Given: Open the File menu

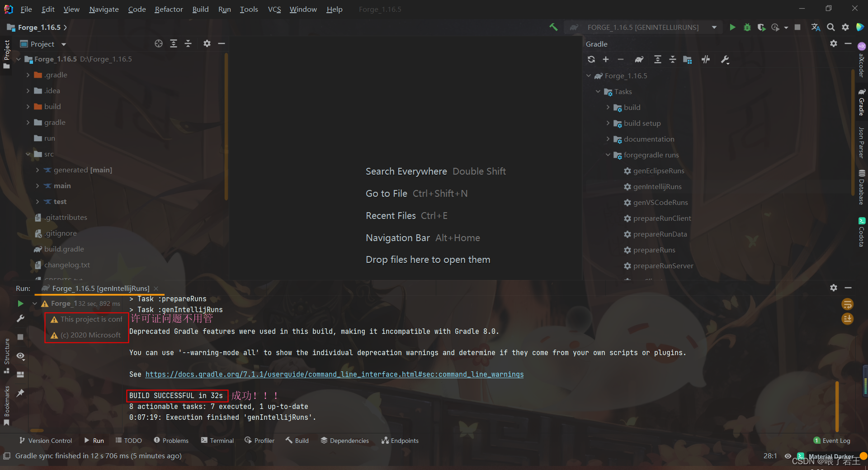Looking at the screenshot, I should pos(26,9).
